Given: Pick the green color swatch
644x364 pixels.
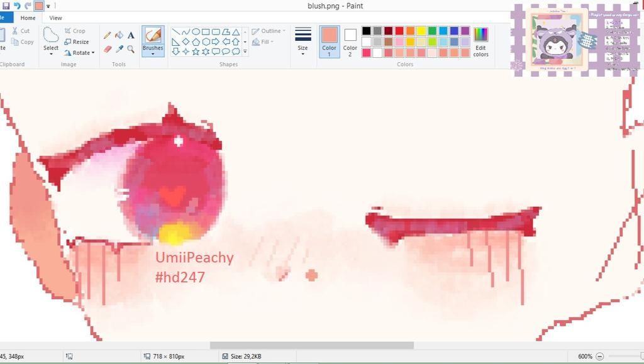Looking at the screenshot, I should [432, 31].
